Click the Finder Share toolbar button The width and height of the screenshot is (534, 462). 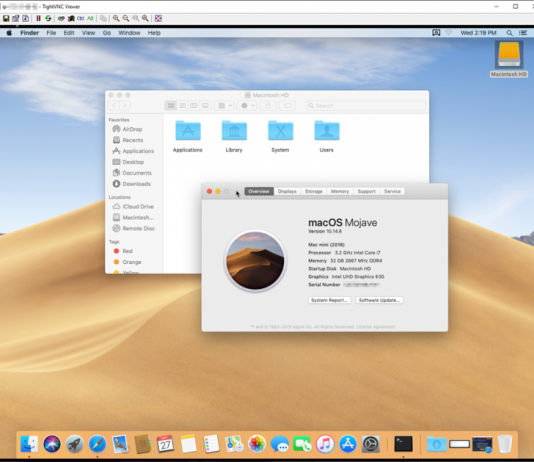click(x=268, y=106)
